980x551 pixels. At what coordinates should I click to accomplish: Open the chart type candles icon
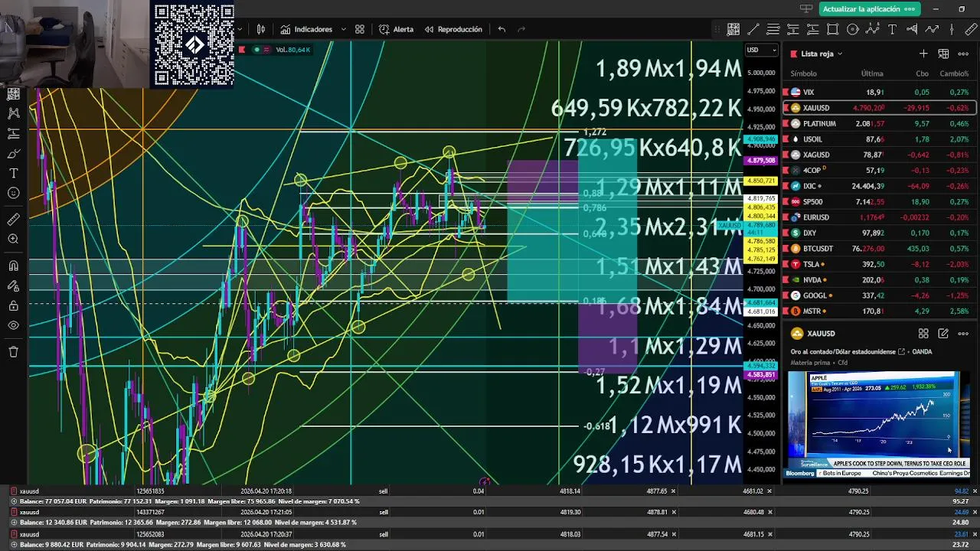261,29
